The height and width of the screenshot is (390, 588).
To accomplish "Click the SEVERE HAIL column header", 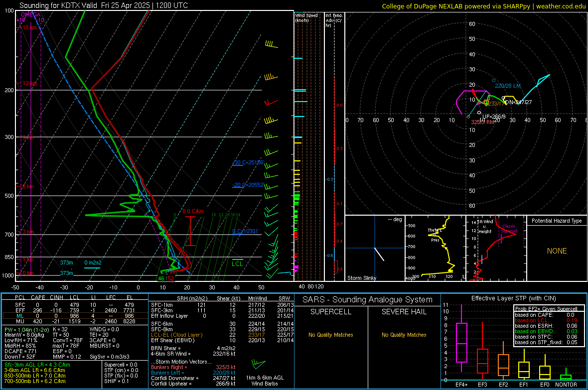I will point(404,312).
